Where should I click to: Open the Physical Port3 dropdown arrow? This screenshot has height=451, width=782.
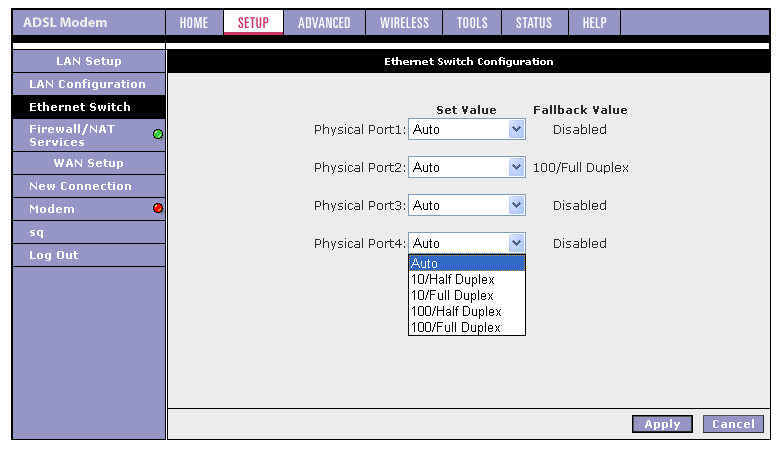tap(516, 205)
